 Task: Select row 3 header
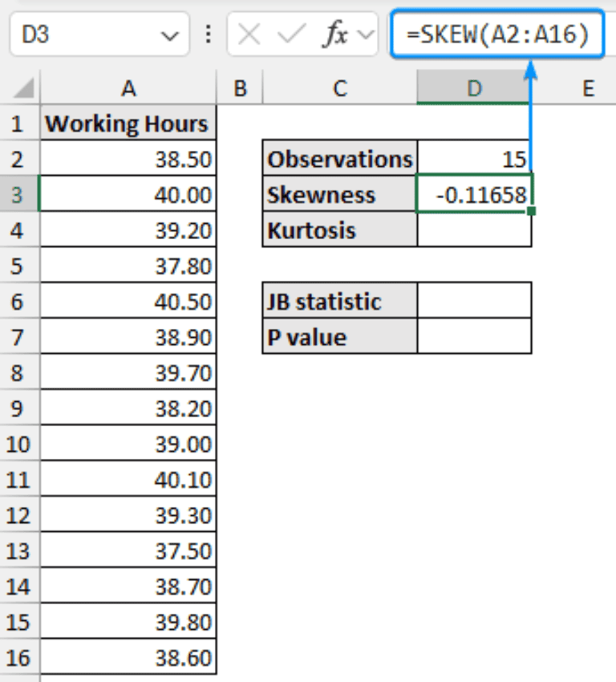click(19, 195)
